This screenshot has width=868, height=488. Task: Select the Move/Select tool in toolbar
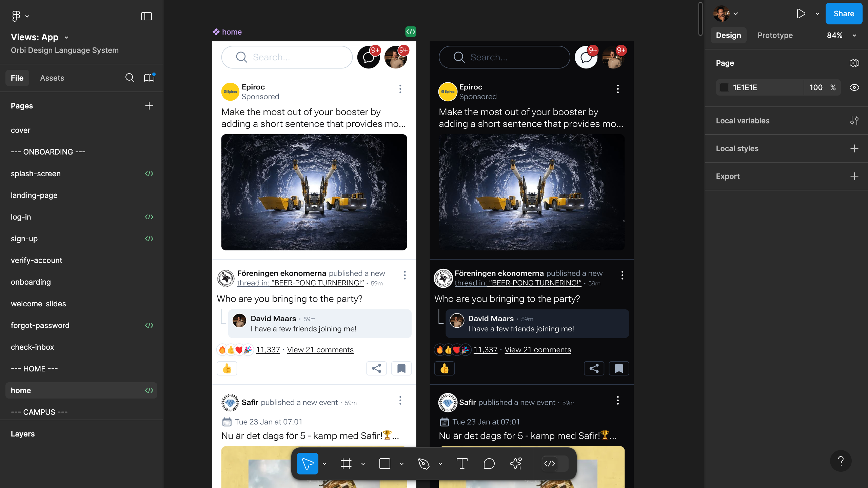(x=308, y=464)
